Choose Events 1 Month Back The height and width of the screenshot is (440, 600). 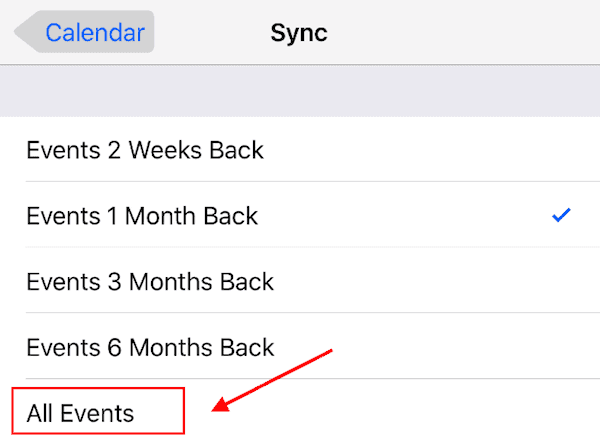300,215
